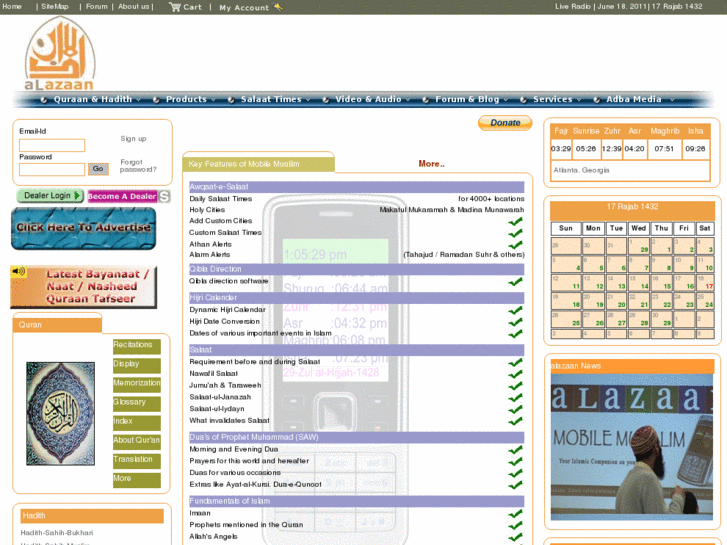This screenshot has height=545, width=727.
Task: Open Latest Bayanaat / Naat / Nasheed banner
Action: [x=83, y=287]
